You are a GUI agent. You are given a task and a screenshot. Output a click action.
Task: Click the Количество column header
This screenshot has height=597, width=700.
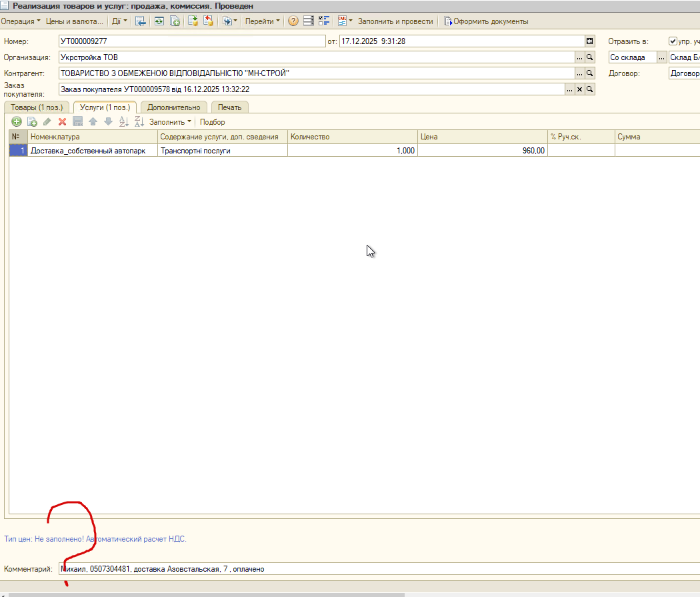(x=352, y=137)
